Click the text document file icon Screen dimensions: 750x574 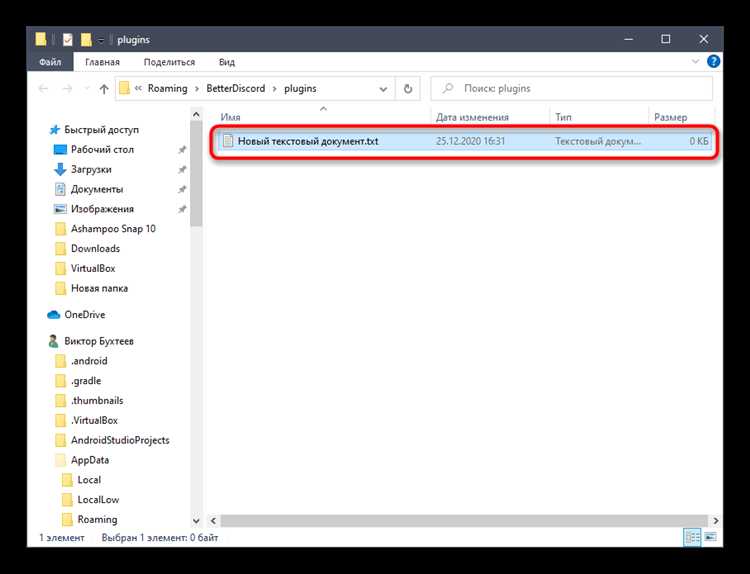[228, 141]
